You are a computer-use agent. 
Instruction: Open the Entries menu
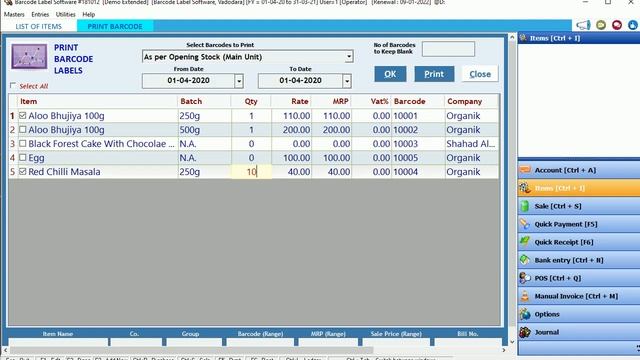pyautogui.click(x=40, y=14)
